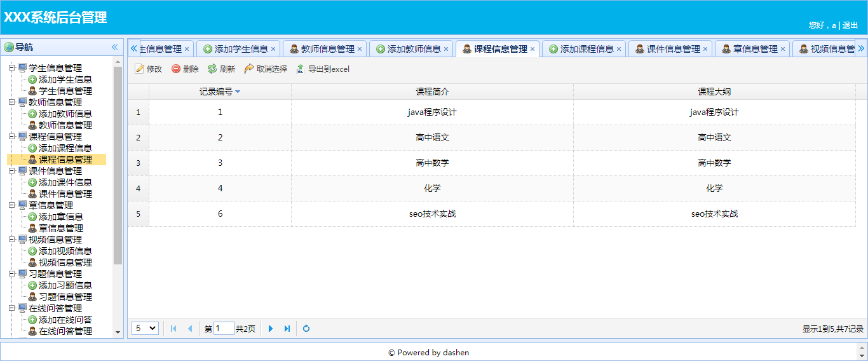Select the row with java程序设计
Viewport: 868px width, 361px height.
coord(432,112)
